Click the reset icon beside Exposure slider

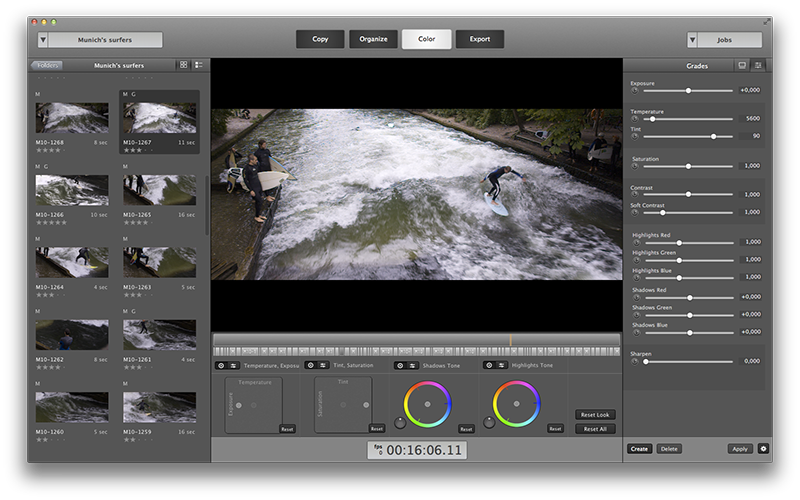[635, 90]
